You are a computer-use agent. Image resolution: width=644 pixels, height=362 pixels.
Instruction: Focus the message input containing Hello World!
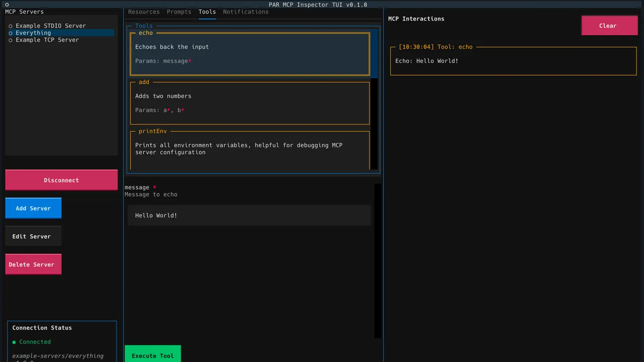coord(249,215)
